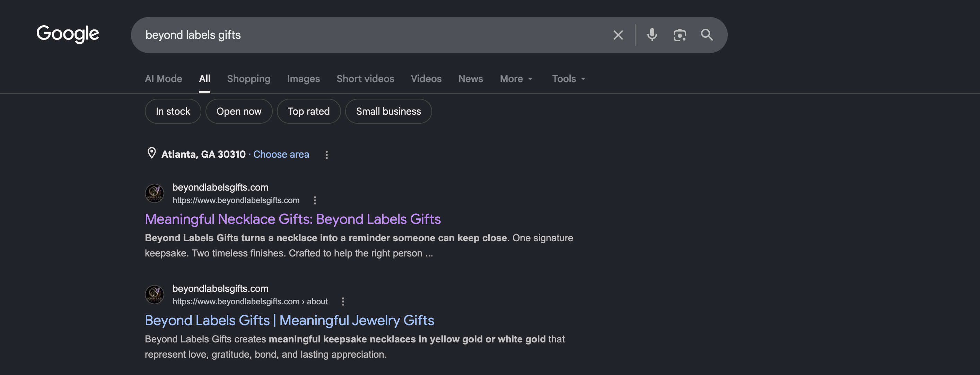This screenshot has height=375, width=980.
Task: Open the News tab
Action: click(x=471, y=79)
